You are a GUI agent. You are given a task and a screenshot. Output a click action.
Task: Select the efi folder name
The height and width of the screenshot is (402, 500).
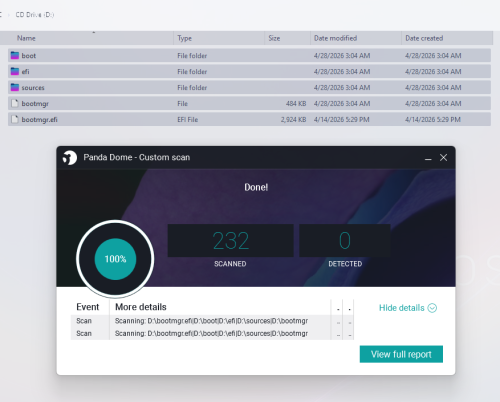(x=25, y=72)
